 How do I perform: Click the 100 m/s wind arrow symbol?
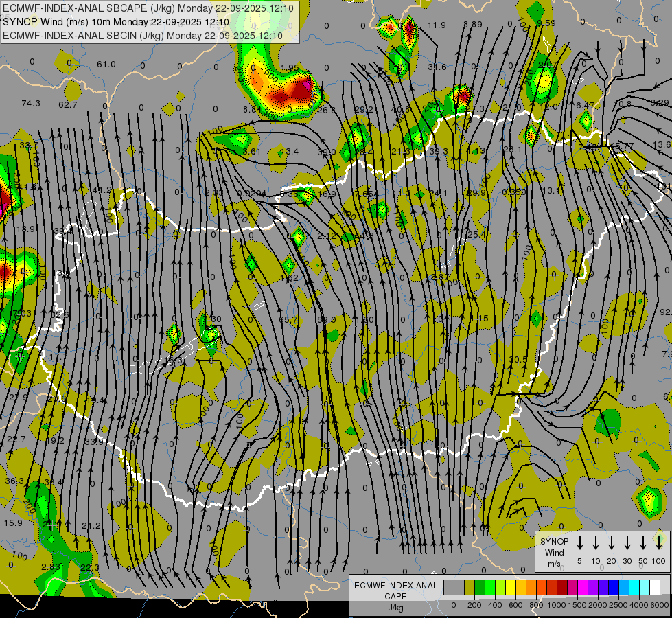click(x=659, y=542)
